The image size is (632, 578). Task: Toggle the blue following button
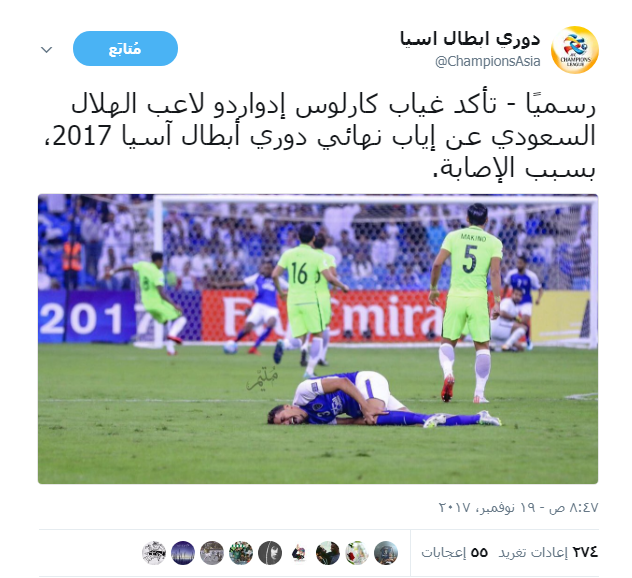click(125, 48)
